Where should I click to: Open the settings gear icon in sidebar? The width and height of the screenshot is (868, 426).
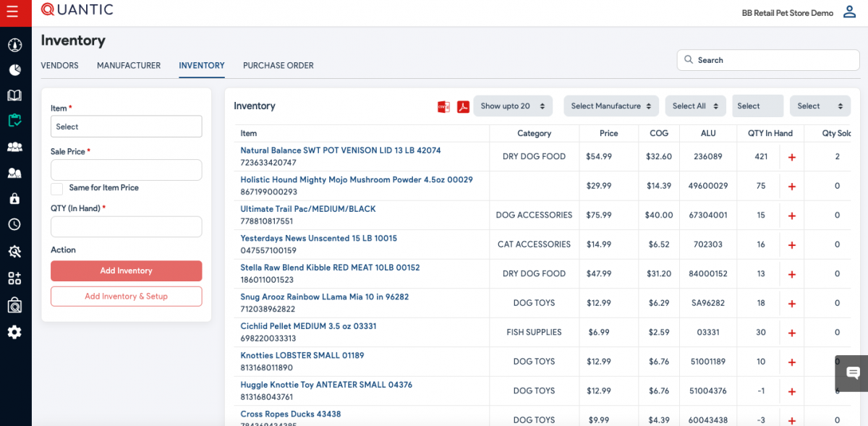pos(14,332)
